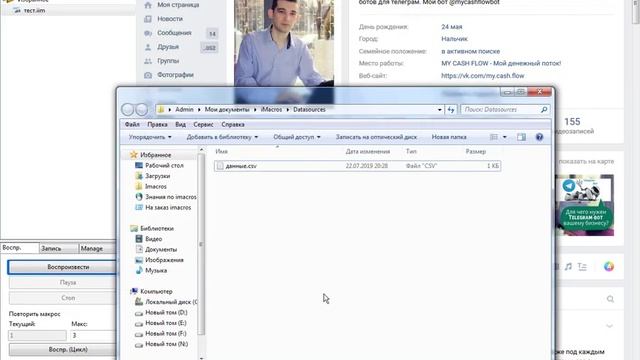Open the address bar history dropdown arrow
Image resolution: width=640 pixels, height=360 pixels.
(439, 109)
